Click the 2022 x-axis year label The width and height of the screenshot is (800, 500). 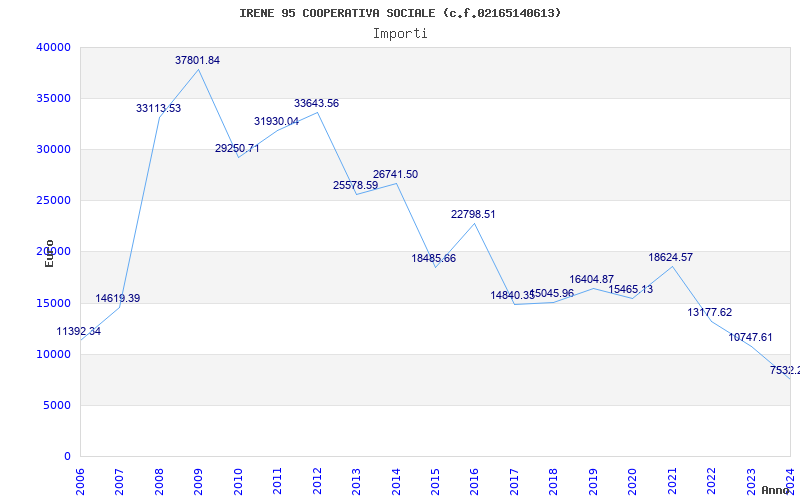711,481
